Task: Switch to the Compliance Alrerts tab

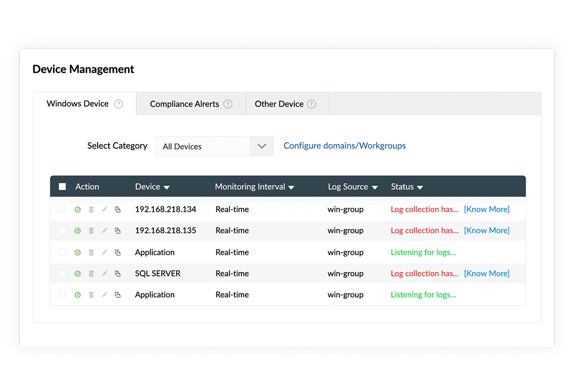Action: 184,104
